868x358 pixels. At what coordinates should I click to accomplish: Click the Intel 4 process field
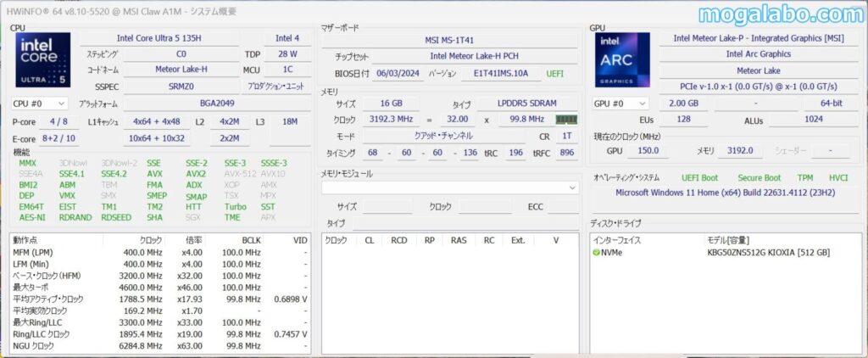coord(287,38)
